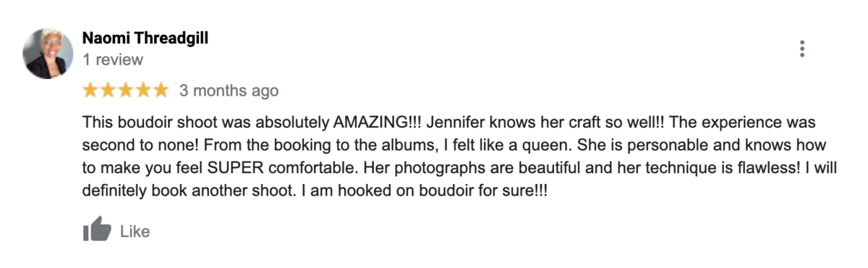Open Naomi Threadgill's profile photo
Image resolution: width=868 pixels, height=268 pixels.
pyautogui.click(x=48, y=54)
